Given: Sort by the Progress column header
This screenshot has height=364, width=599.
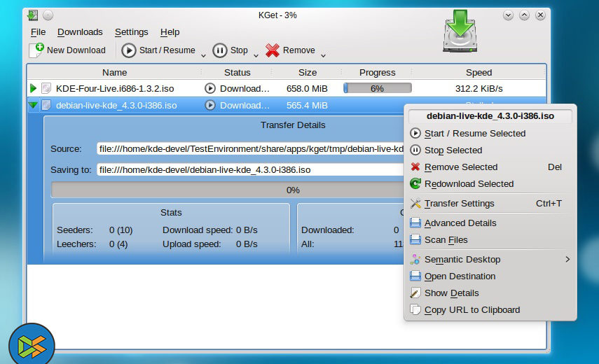Looking at the screenshot, I should click(x=378, y=72).
